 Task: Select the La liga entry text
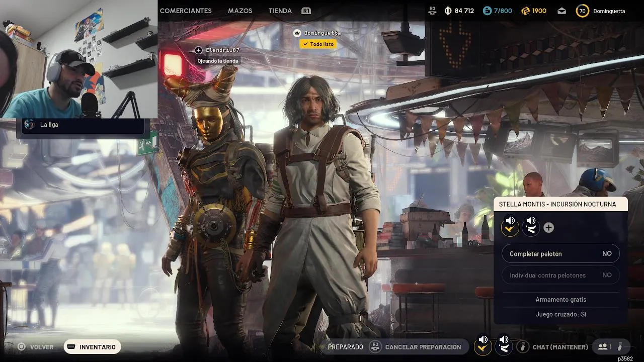[x=49, y=124]
